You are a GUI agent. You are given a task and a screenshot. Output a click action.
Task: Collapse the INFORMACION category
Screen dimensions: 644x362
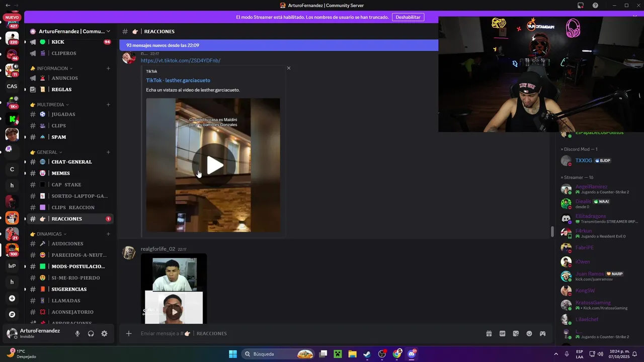click(x=51, y=68)
